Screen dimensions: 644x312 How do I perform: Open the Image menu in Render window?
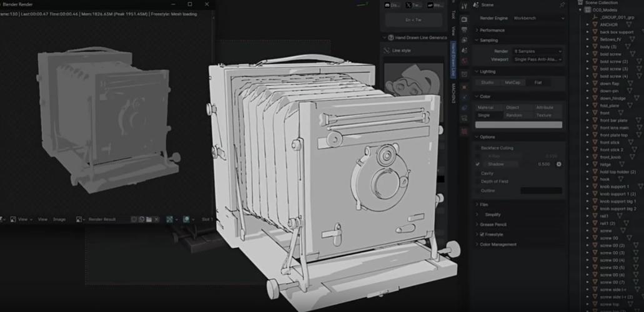[x=59, y=220]
